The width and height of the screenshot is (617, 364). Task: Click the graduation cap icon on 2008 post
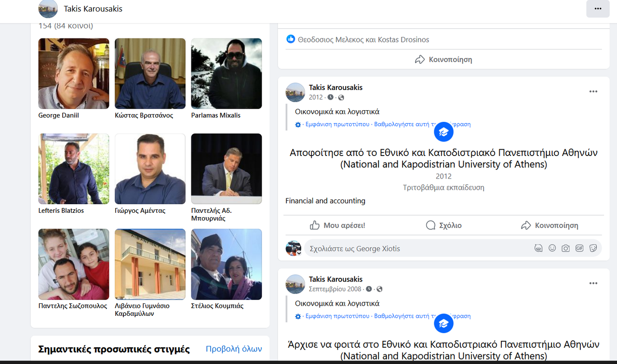coord(443,324)
